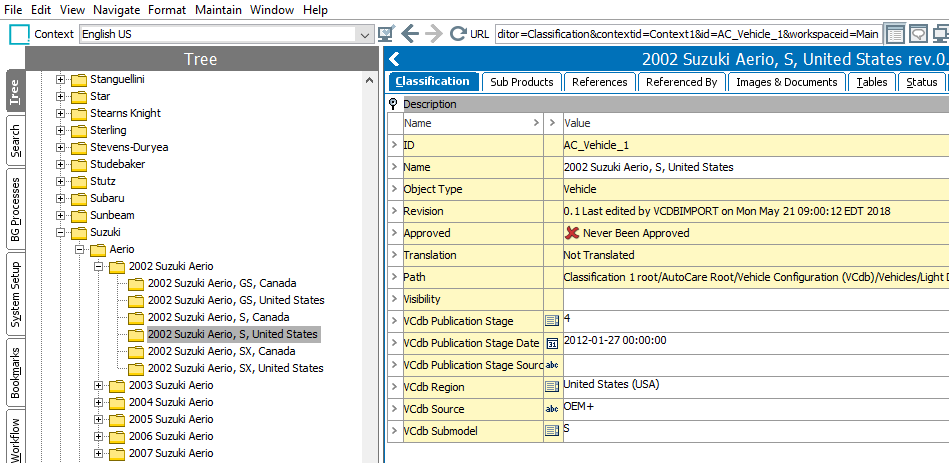Click the pin icon beside Description header

(x=393, y=104)
